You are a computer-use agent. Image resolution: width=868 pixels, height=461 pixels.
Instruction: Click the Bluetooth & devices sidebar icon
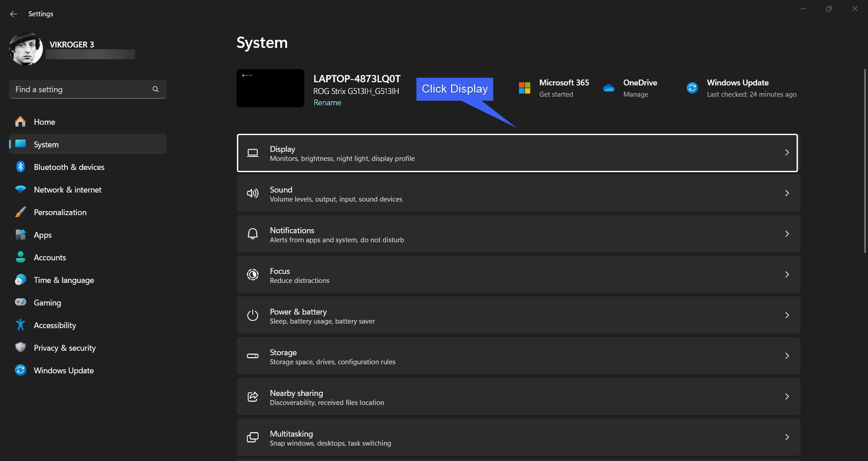(20, 167)
